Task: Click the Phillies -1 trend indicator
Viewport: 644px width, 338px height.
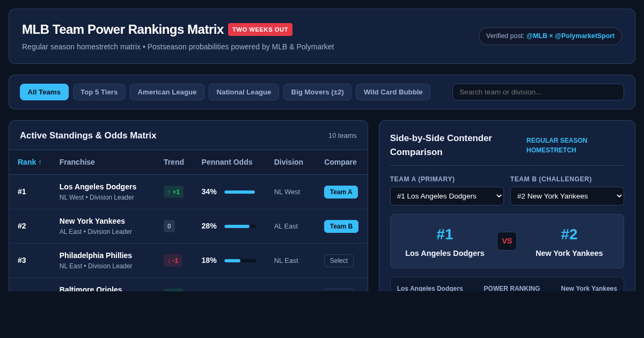Action: tap(173, 261)
